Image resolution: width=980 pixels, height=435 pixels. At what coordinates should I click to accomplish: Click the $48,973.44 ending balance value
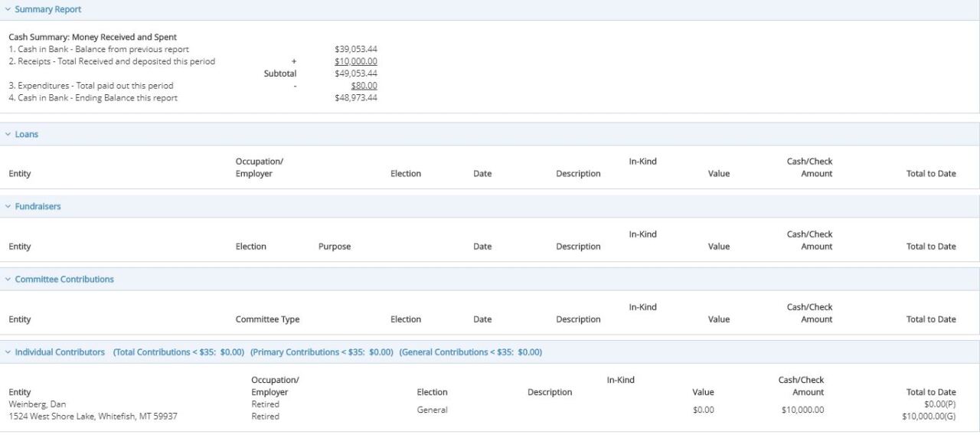[x=355, y=98]
